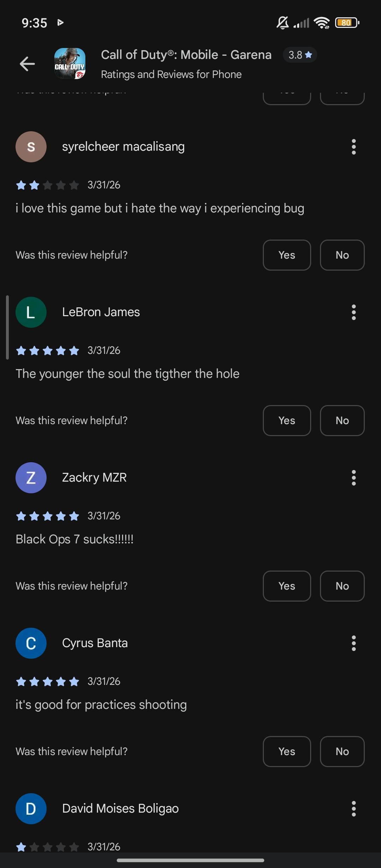Open more options for syrelcheer macalisang's review

pos(353,147)
